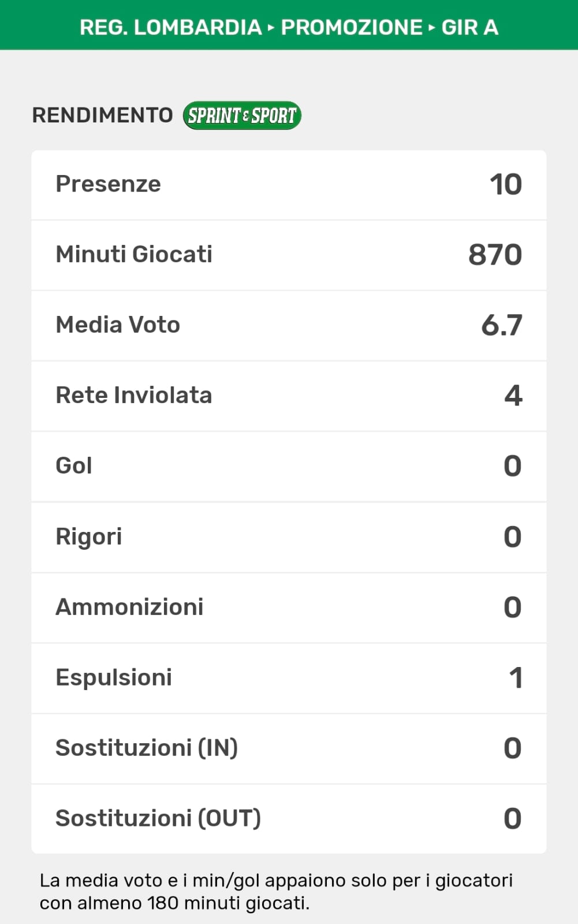Screen dimensions: 578x924
Task: Tap the Media Voto row
Action: click(289, 325)
